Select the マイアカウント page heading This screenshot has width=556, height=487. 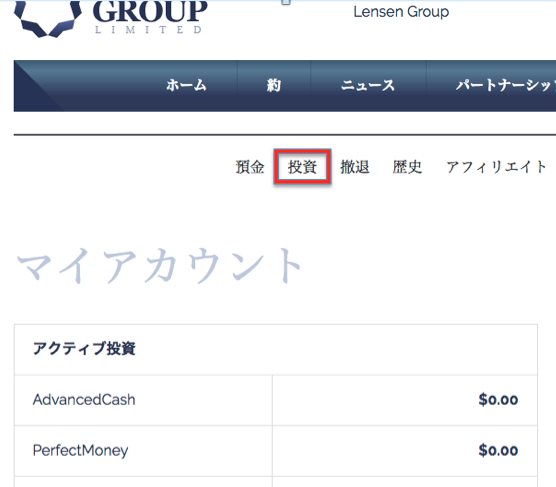(160, 265)
